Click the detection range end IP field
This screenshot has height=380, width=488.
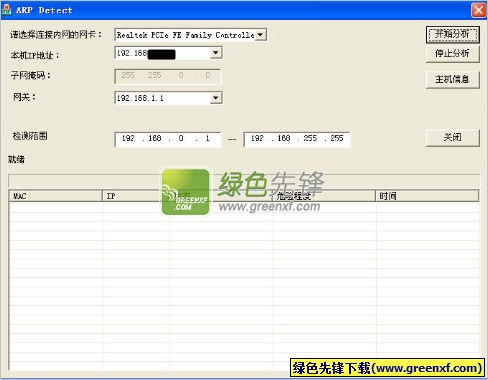(x=297, y=139)
